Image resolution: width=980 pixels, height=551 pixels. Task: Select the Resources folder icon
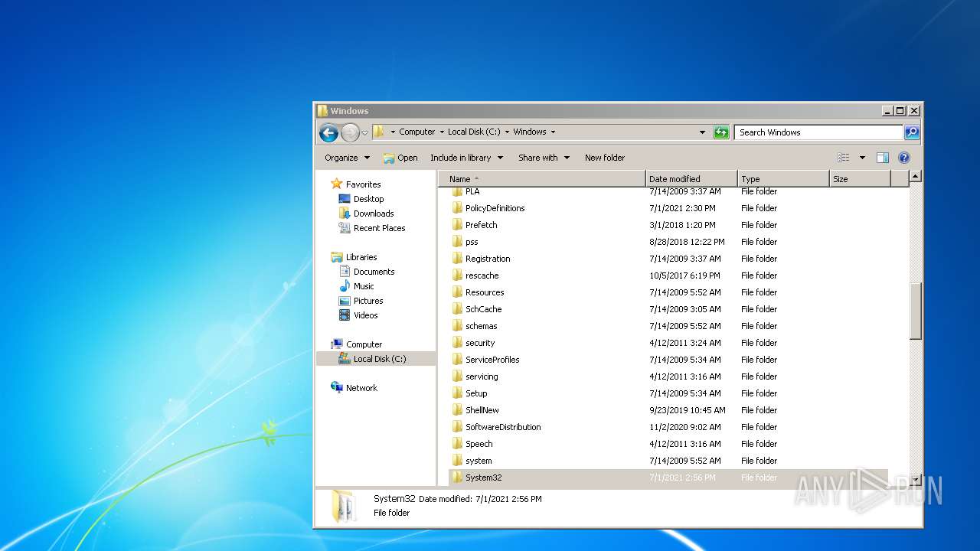(x=457, y=292)
